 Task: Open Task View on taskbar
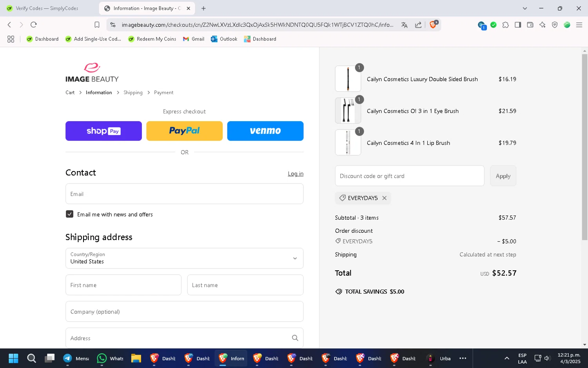[x=49, y=358]
